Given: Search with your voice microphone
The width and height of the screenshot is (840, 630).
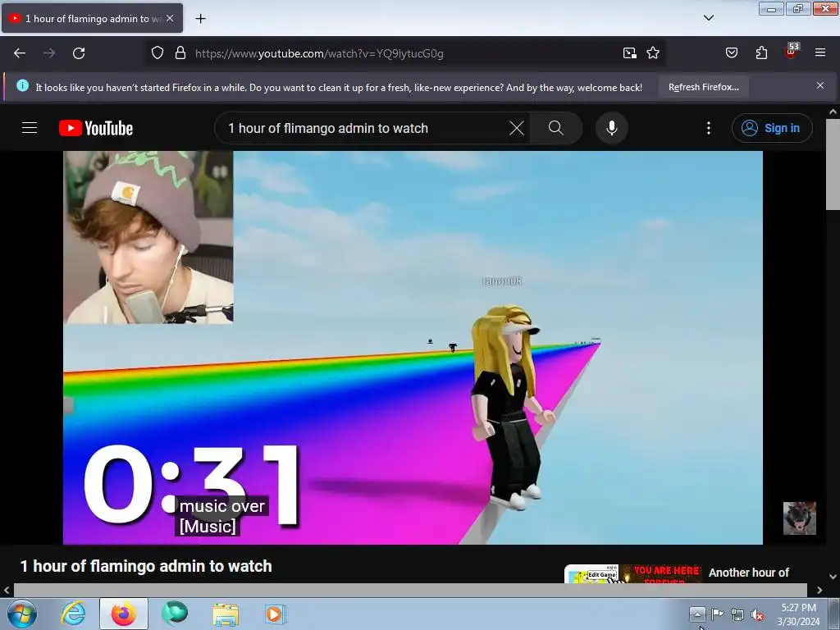Looking at the screenshot, I should tap(612, 129).
